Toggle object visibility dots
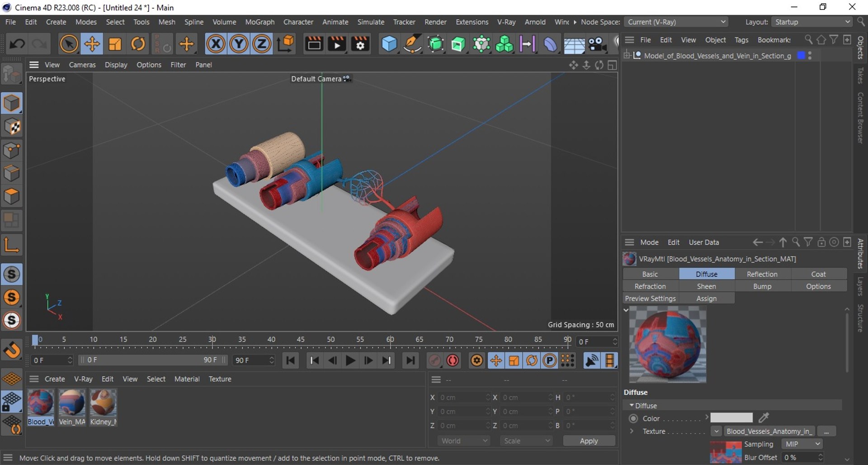 pyautogui.click(x=810, y=56)
